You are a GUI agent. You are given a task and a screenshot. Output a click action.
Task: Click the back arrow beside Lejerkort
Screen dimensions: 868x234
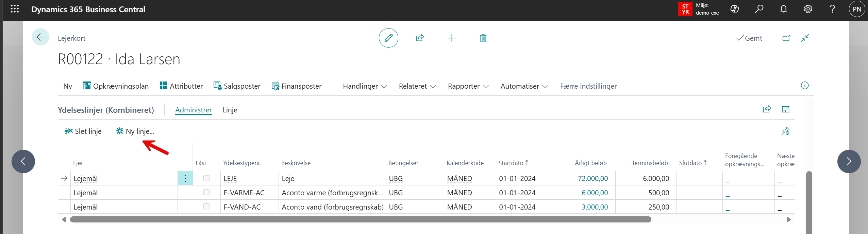(x=40, y=37)
